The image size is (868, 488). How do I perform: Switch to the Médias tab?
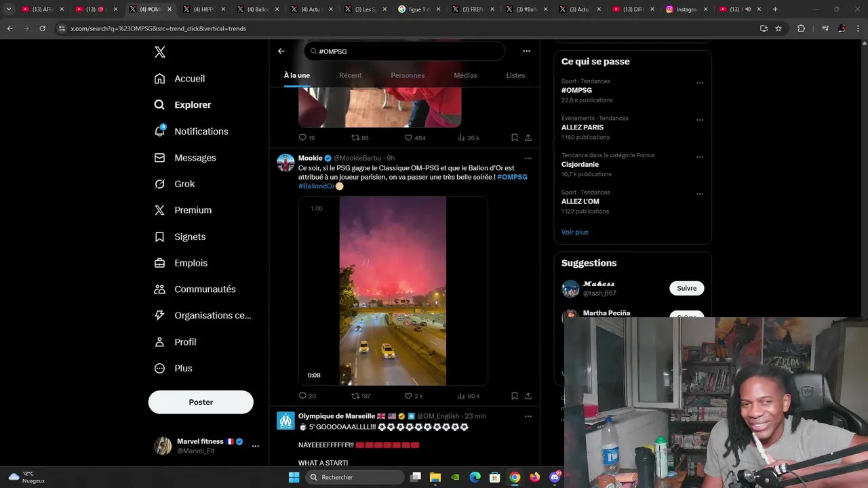click(465, 75)
